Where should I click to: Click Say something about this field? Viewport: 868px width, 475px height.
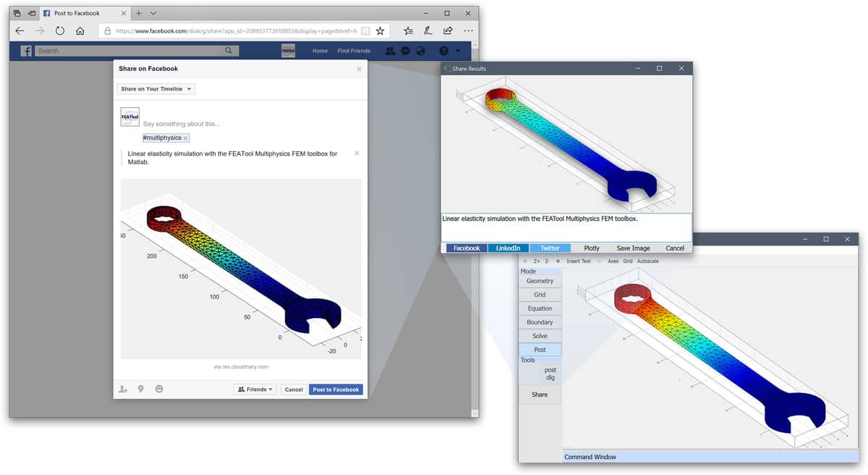click(x=182, y=124)
